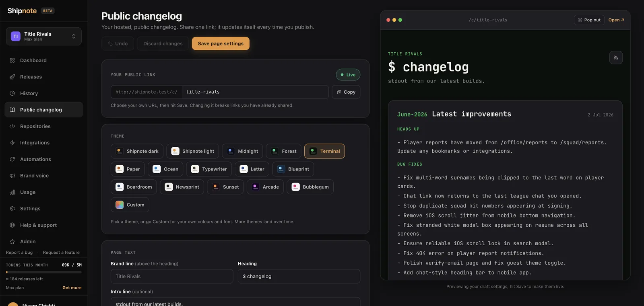This screenshot has height=306, width=644.
Task: Select the Shipnote light theme
Action: pyautogui.click(x=193, y=151)
